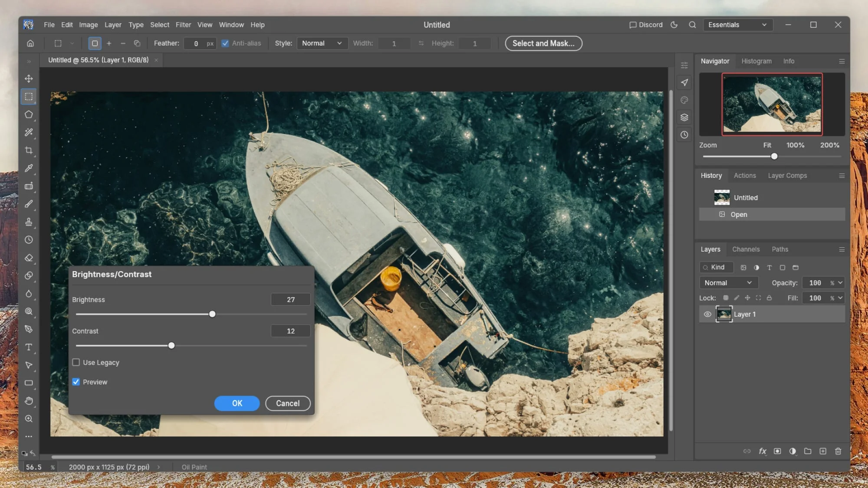Uncheck the Preview checkbox
This screenshot has width=868, height=488.
point(76,382)
